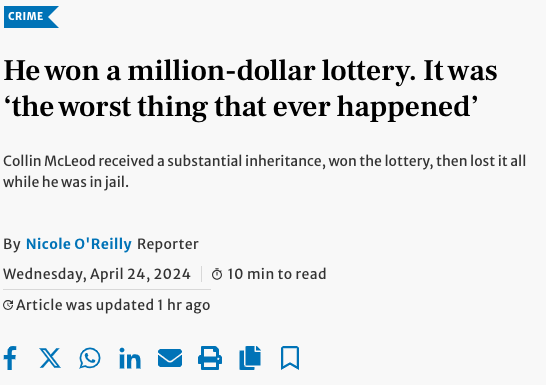Viewport: 546px width, 385px height.
Task: Send the article by email
Action: [x=170, y=358]
